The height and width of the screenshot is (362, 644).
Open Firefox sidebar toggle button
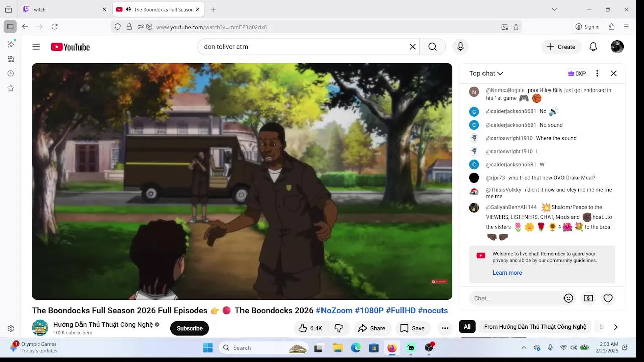[x=10, y=27]
